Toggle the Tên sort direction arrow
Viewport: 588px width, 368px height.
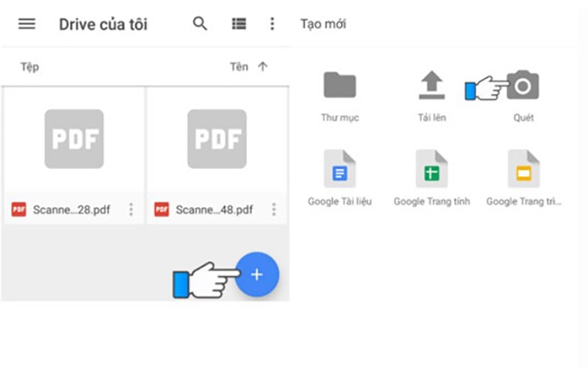pyautogui.click(x=263, y=67)
